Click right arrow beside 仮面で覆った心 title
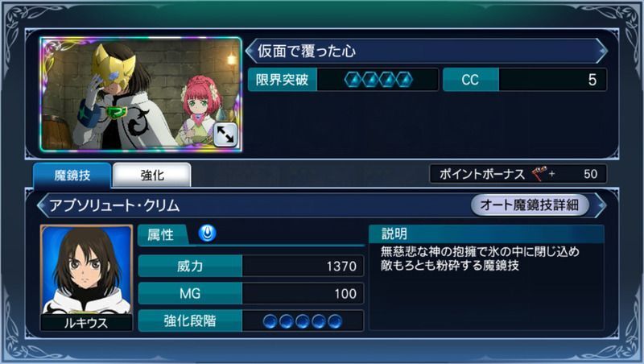Viewport: 644px width, 364px height. [x=601, y=51]
